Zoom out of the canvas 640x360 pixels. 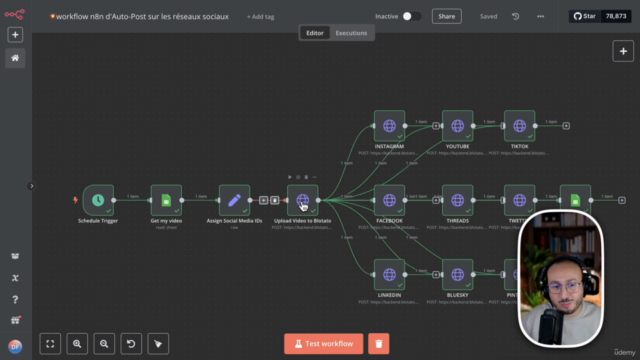point(104,344)
